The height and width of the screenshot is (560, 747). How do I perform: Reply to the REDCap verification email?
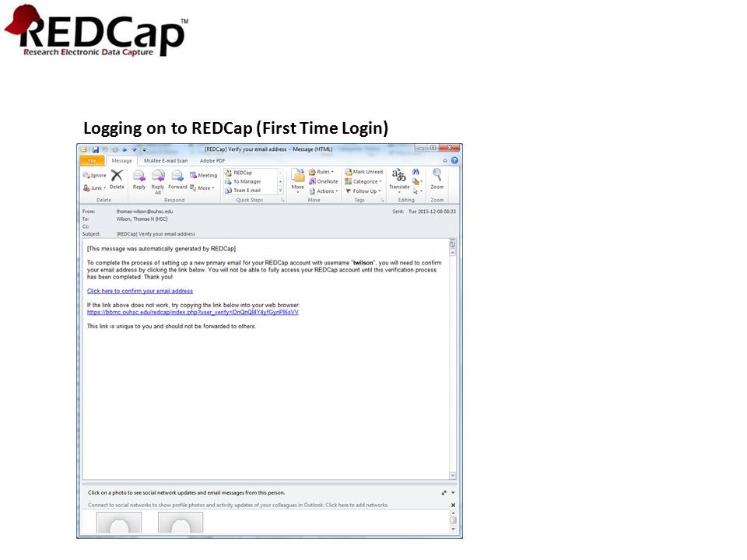pyautogui.click(x=139, y=180)
